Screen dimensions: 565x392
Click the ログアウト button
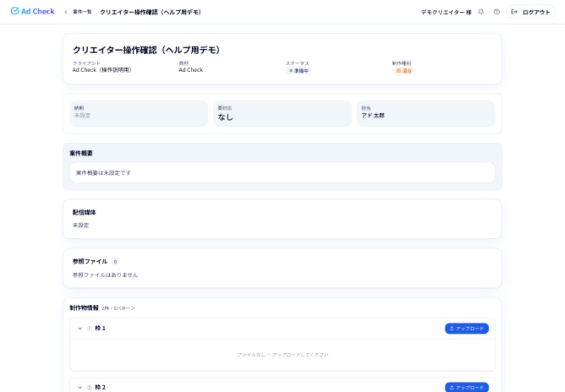530,12
